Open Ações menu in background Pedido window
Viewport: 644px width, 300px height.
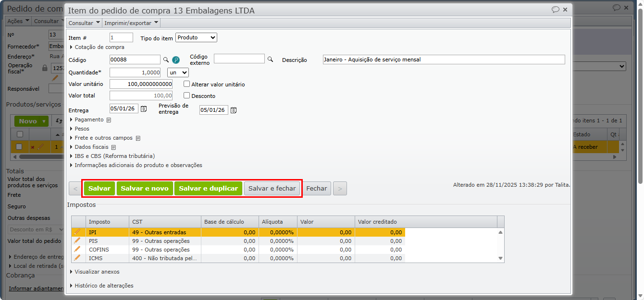(18, 21)
